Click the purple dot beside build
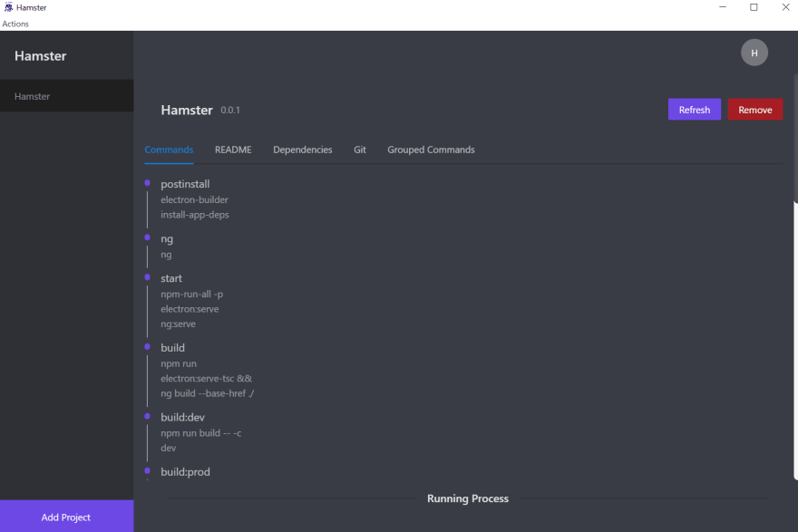Image resolution: width=798 pixels, height=532 pixels. [x=148, y=347]
